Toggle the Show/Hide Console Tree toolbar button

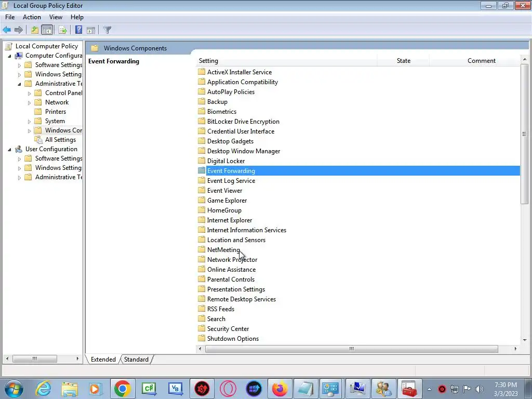click(47, 30)
